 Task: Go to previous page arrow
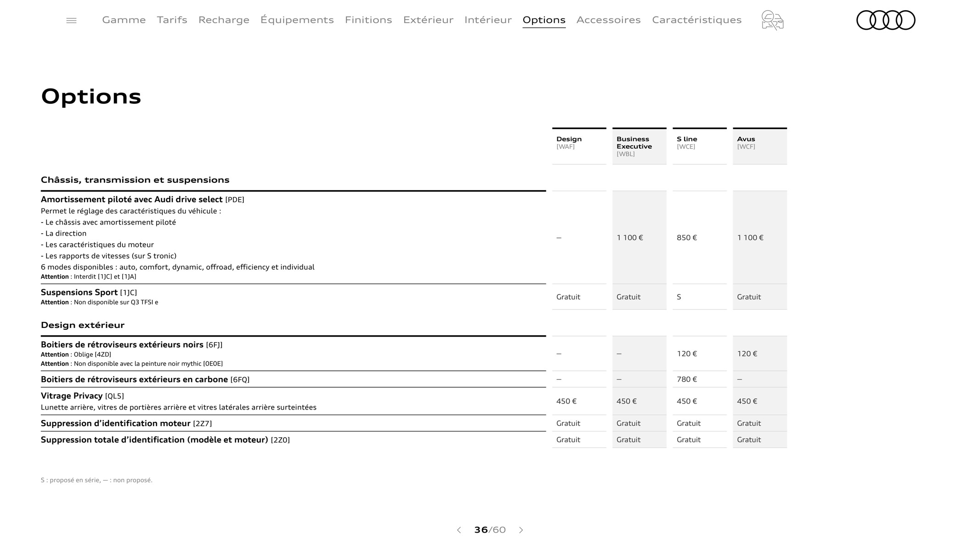459,530
